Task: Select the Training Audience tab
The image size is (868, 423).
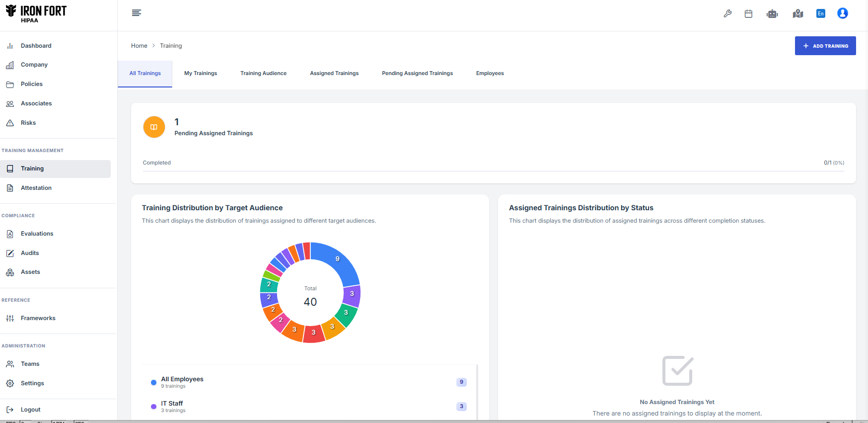Action: [x=263, y=74]
